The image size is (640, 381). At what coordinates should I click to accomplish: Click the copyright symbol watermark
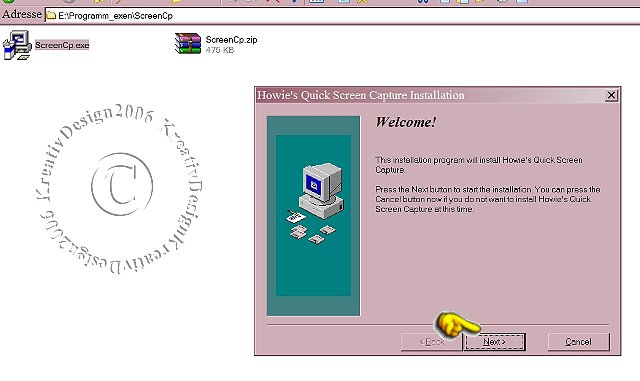[122, 184]
